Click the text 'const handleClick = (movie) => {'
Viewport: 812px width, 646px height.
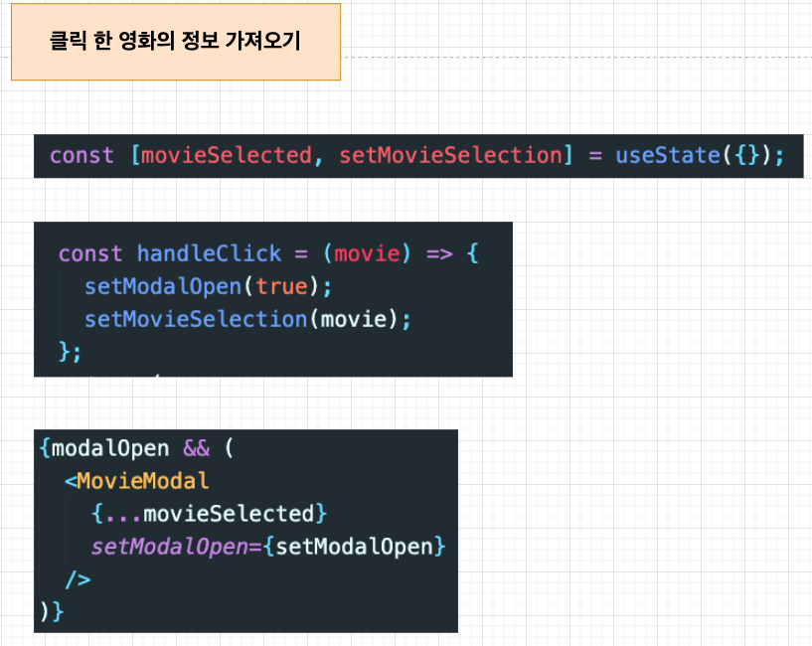pos(268,253)
